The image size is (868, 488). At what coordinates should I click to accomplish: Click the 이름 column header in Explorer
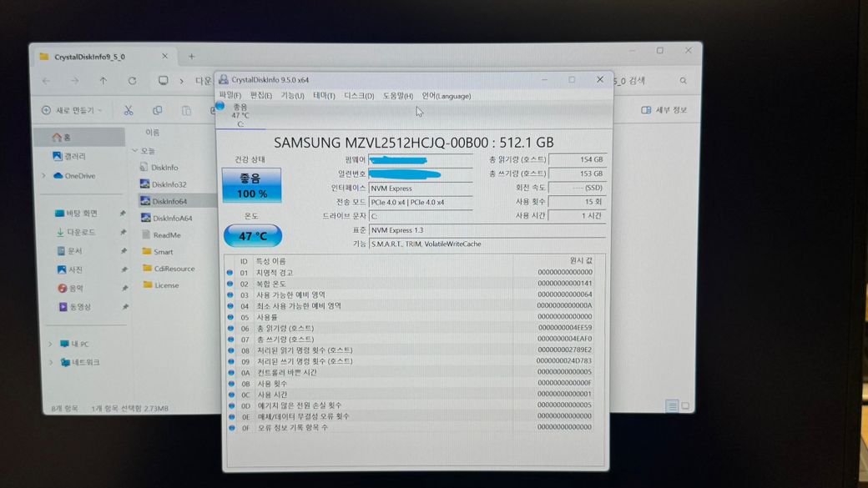tap(152, 133)
